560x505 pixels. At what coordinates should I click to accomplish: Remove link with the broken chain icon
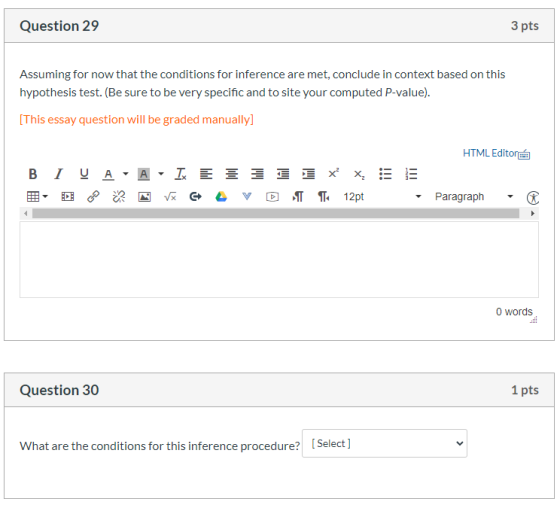119,196
